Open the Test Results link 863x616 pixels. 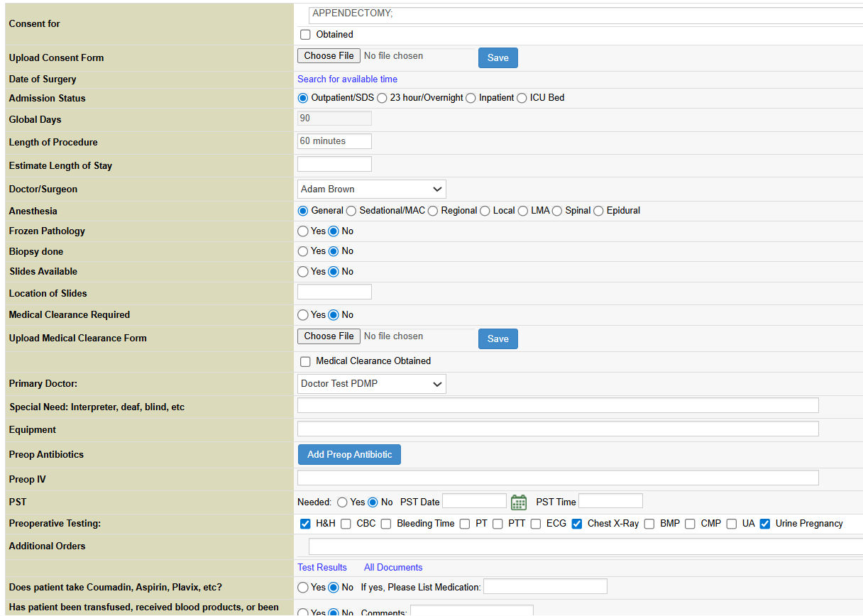pyautogui.click(x=322, y=568)
